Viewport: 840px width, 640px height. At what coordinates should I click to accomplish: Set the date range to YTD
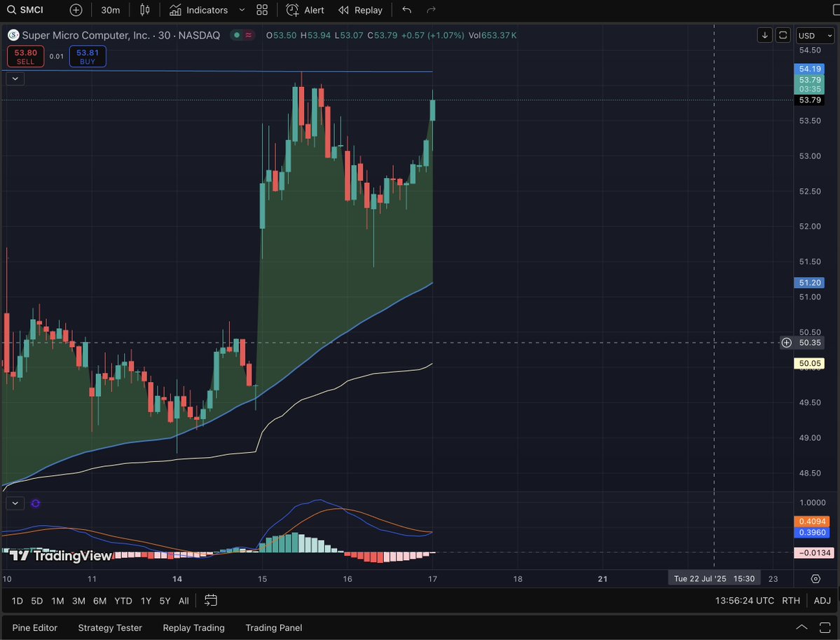coord(123,601)
